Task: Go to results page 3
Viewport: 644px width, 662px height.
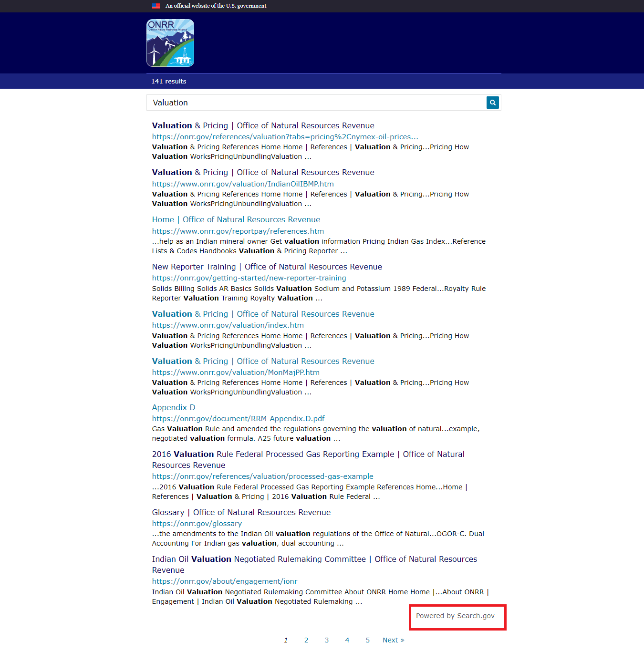Action: 327,640
